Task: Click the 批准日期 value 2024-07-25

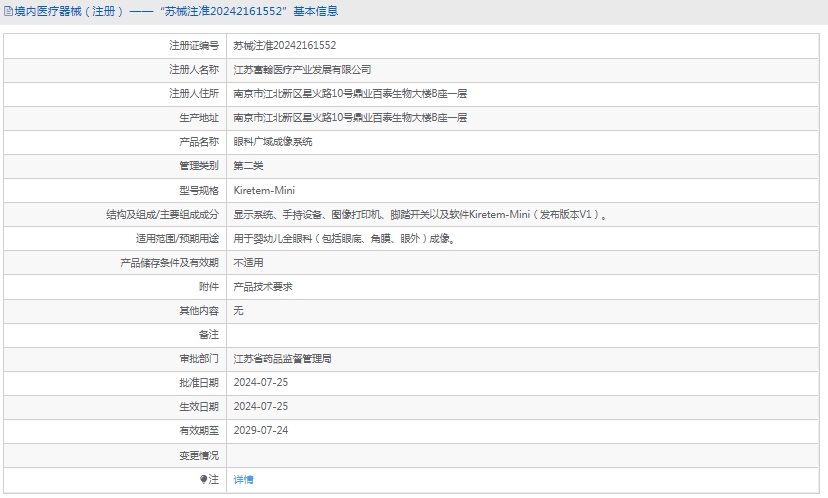Action: 260,383
